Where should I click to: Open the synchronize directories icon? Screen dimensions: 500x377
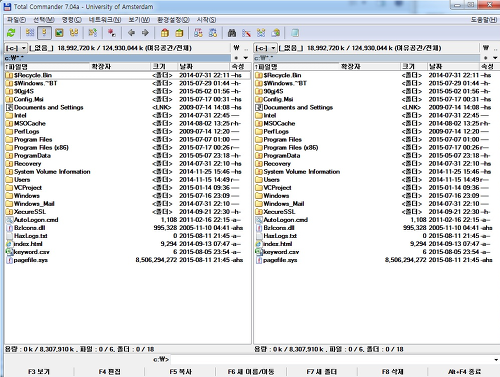point(261,33)
